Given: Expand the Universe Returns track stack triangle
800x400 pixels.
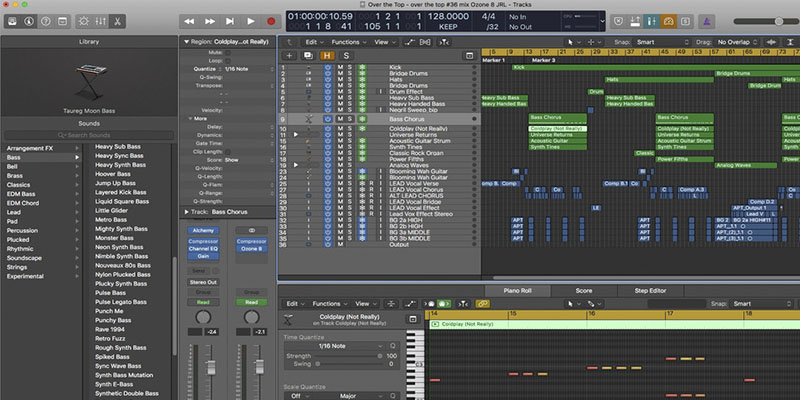Looking at the screenshot, I should point(295,135).
